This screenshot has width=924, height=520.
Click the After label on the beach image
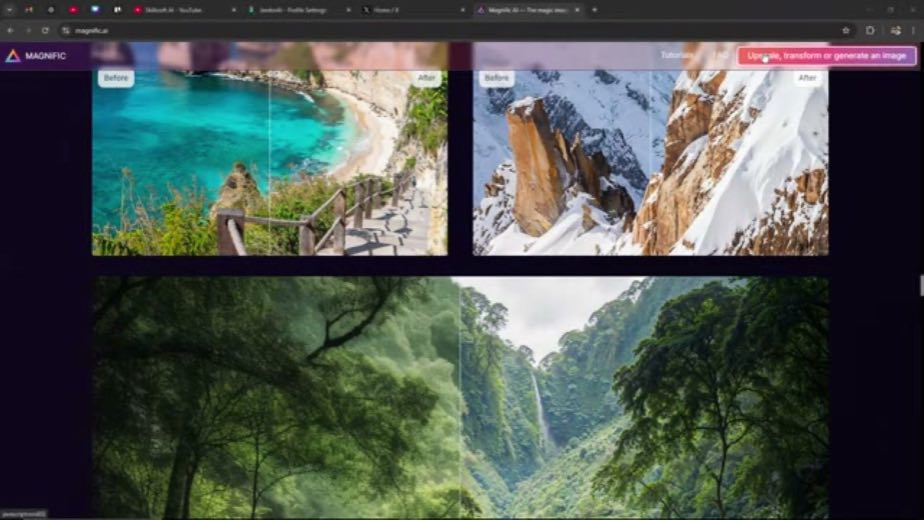[x=426, y=78]
